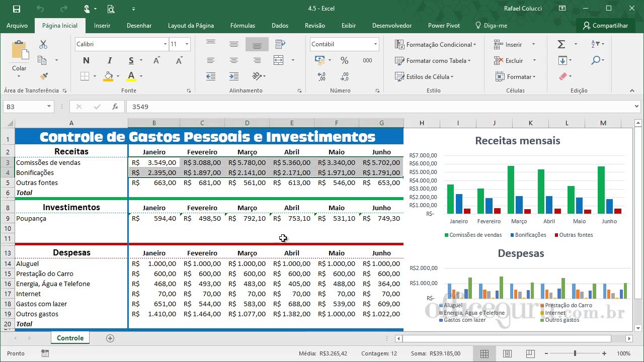Click the Formatar cells button
The width and height of the screenshot is (644, 362).
[515, 76]
